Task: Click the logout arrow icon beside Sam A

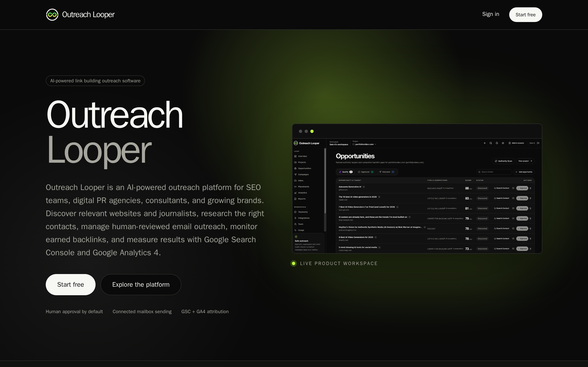Action: 538,143
